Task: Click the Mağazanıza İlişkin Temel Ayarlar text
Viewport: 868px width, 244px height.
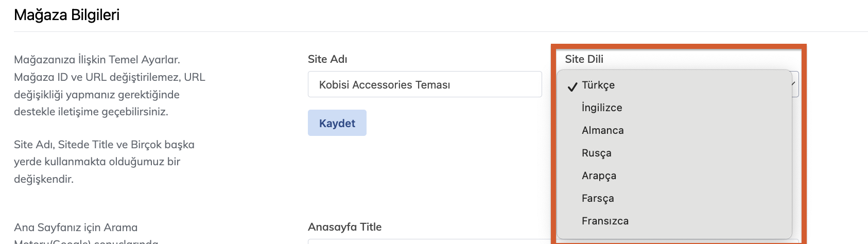Action: 97,60
